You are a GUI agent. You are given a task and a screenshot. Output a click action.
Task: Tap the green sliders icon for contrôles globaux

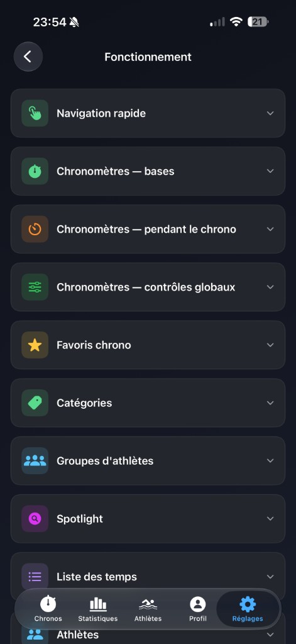35,287
